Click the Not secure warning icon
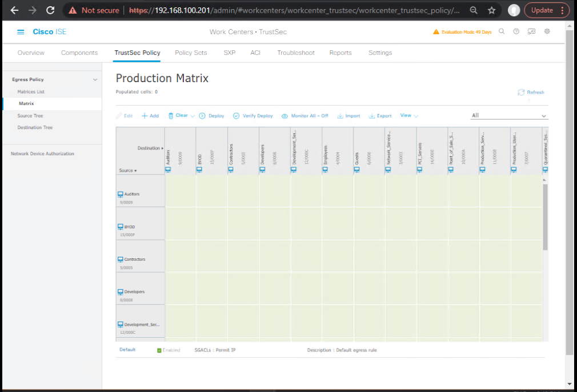 73,10
